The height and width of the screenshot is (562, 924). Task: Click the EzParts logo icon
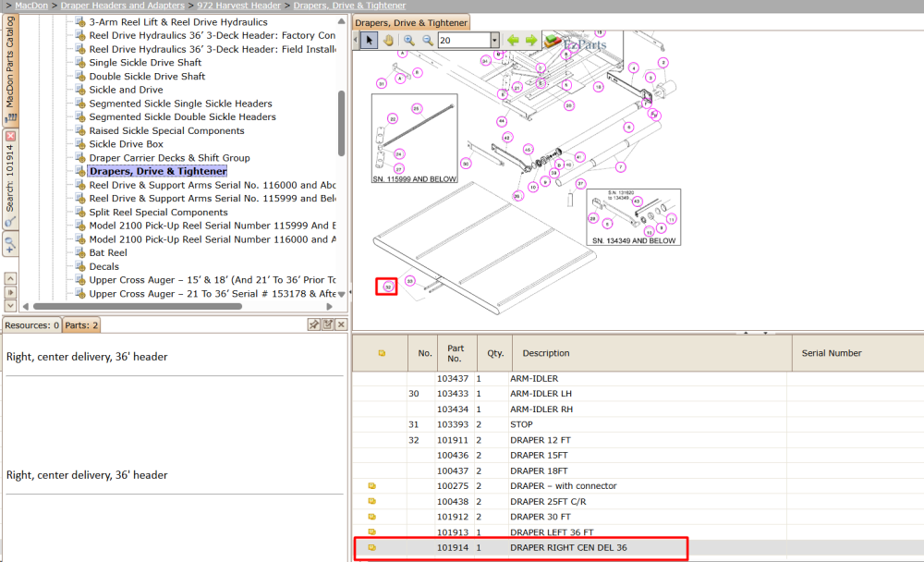tap(553, 41)
